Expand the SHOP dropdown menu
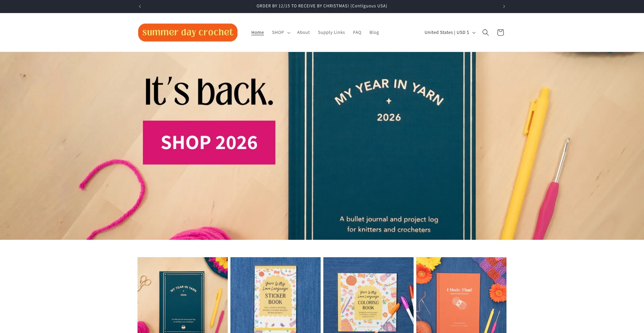 tap(281, 33)
